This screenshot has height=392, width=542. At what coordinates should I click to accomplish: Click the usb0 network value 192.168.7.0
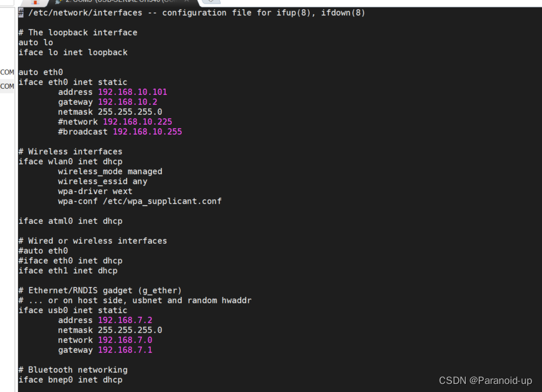click(125, 340)
